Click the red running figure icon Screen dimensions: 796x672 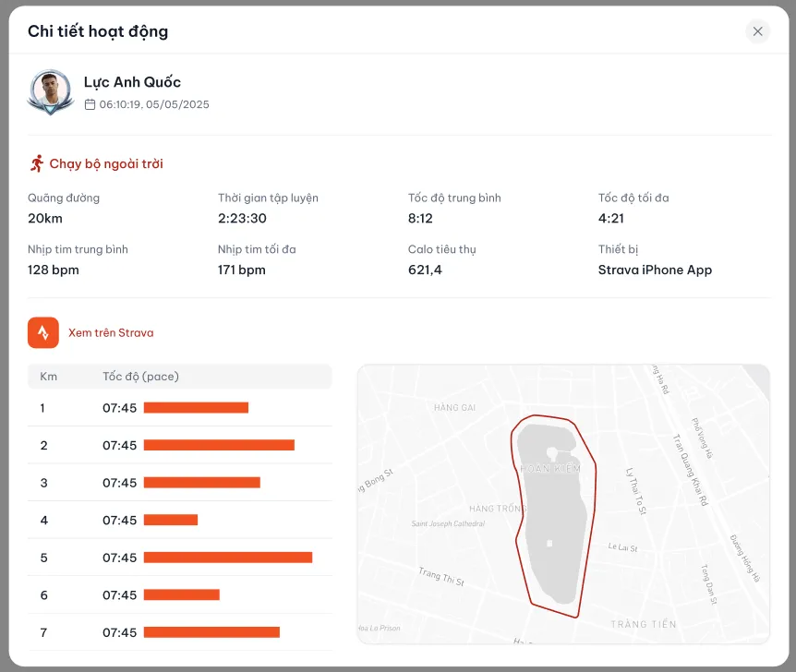point(37,163)
